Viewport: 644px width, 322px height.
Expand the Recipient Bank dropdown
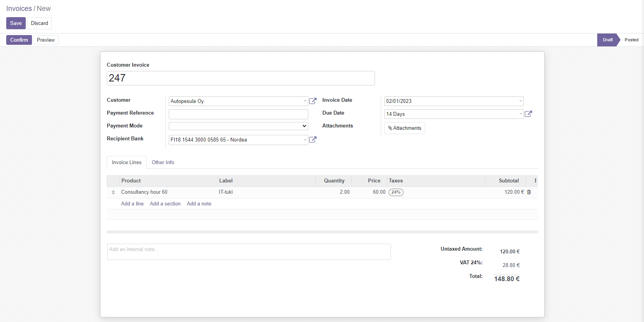tap(305, 140)
